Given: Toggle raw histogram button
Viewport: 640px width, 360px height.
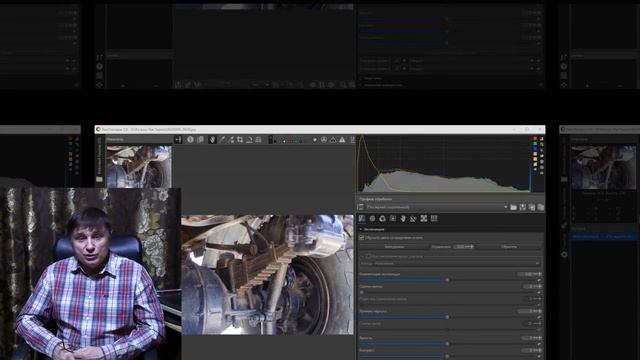Looking at the screenshot, I should coord(535,164).
